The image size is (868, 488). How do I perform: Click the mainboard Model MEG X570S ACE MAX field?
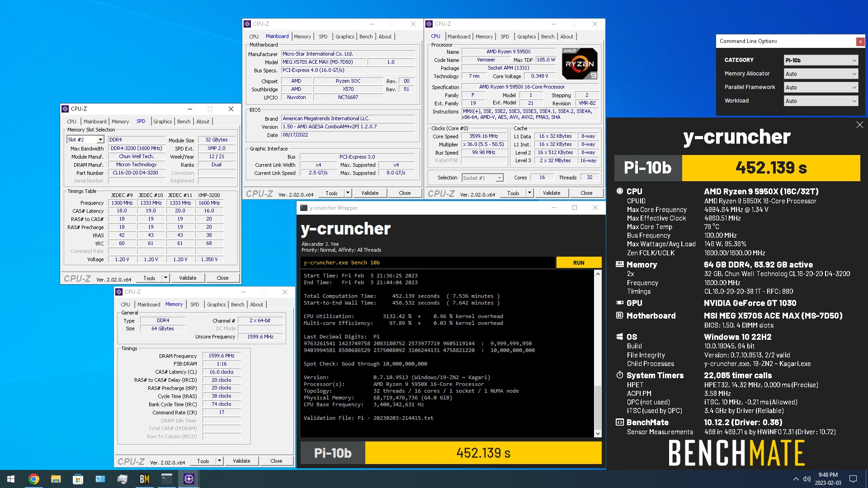pos(323,62)
